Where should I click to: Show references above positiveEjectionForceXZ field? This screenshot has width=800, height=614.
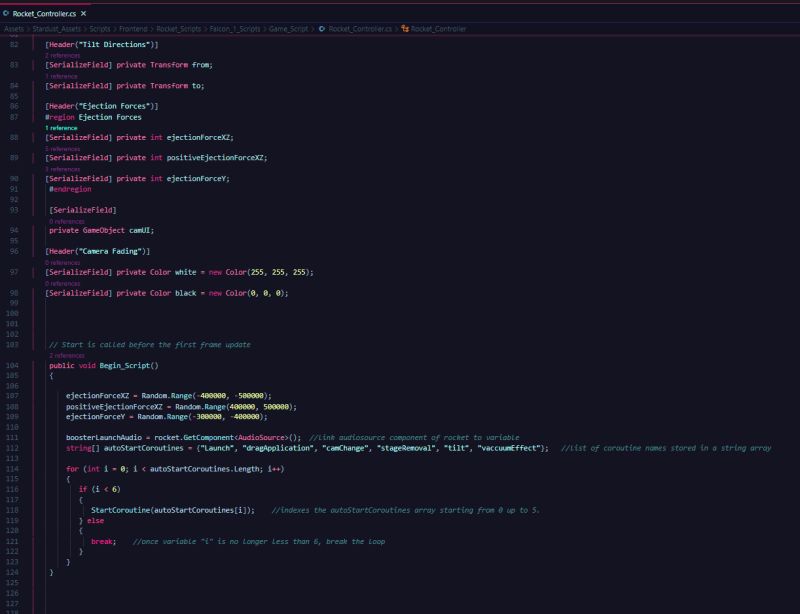point(63,149)
